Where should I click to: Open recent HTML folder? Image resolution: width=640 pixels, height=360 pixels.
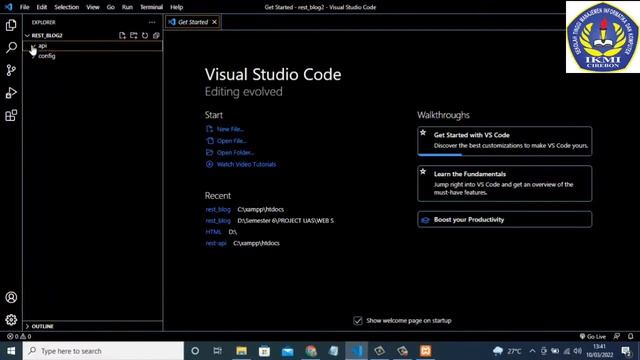(x=213, y=232)
